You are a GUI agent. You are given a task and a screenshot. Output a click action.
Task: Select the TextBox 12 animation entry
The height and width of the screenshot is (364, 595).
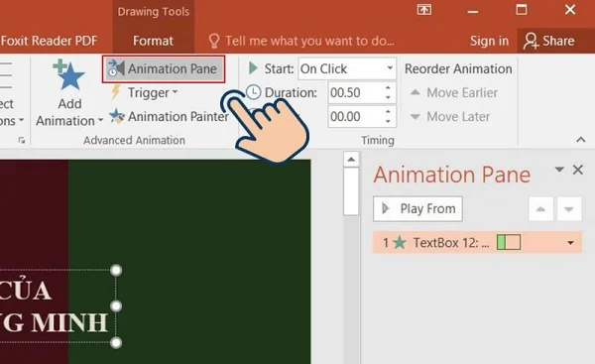[x=477, y=242]
